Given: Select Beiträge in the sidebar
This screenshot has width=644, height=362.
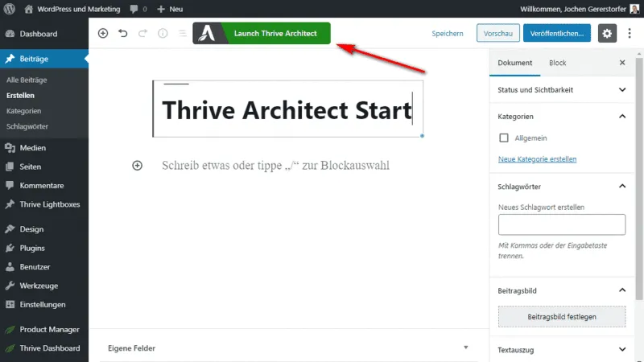Looking at the screenshot, I should click(44, 59).
